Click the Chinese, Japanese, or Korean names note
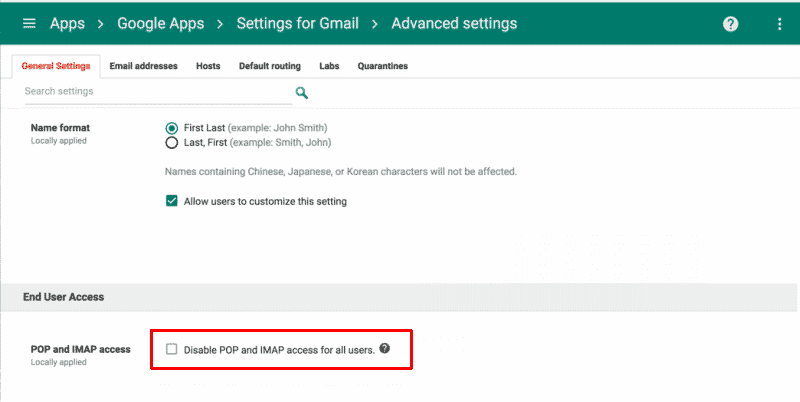 point(341,172)
